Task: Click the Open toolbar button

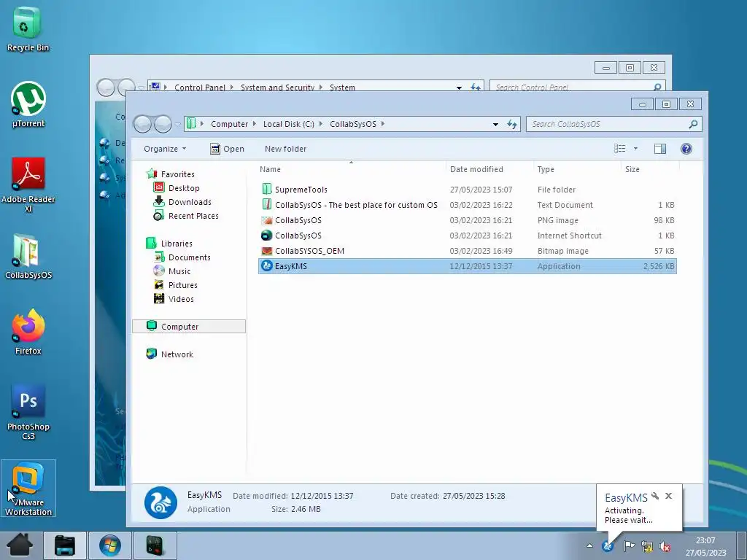Action: [227, 149]
